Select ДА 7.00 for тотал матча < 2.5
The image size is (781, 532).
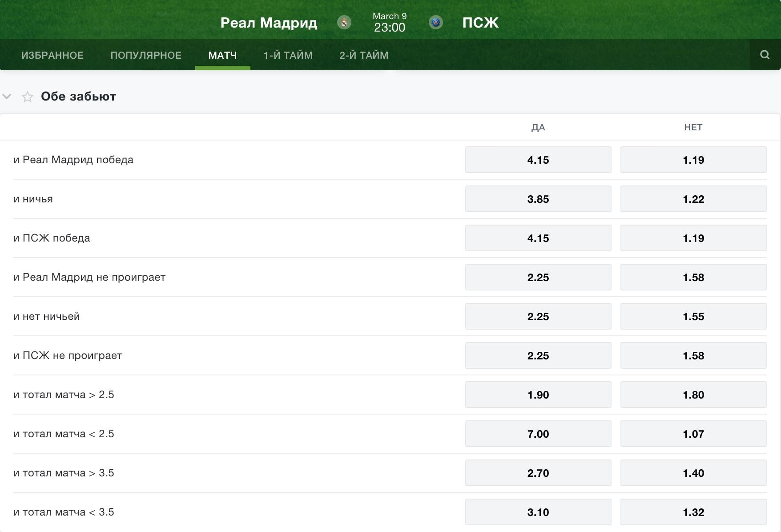[538, 434]
